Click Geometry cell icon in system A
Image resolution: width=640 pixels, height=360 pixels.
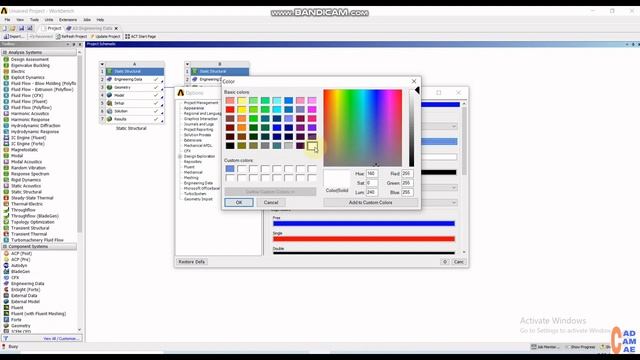[109, 87]
